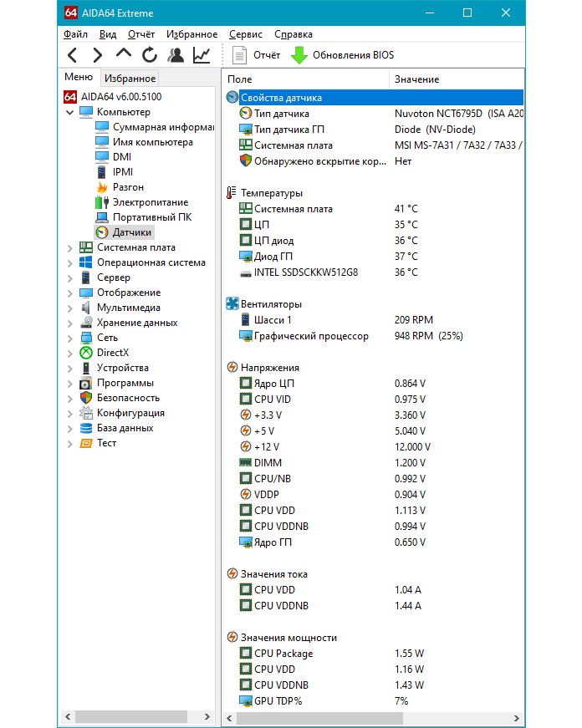Select Суммарная информация in the tree
This screenshot has width=582, height=728.
154,127
